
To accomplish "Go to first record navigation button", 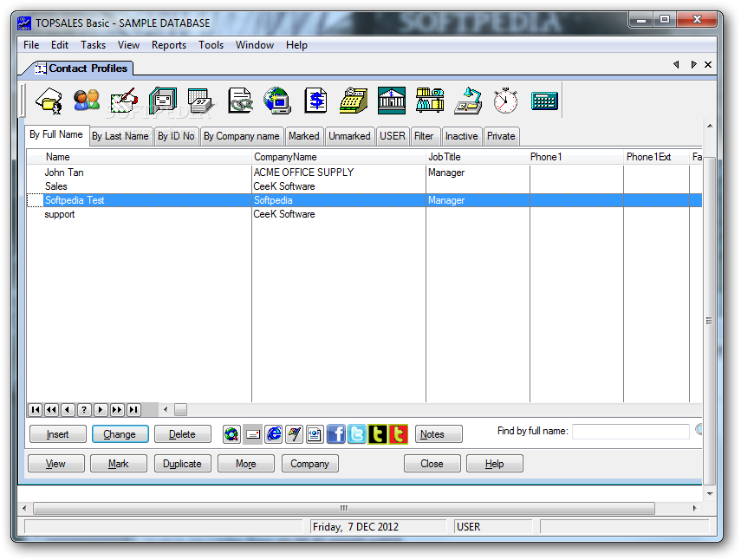I will tap(36, 410).
